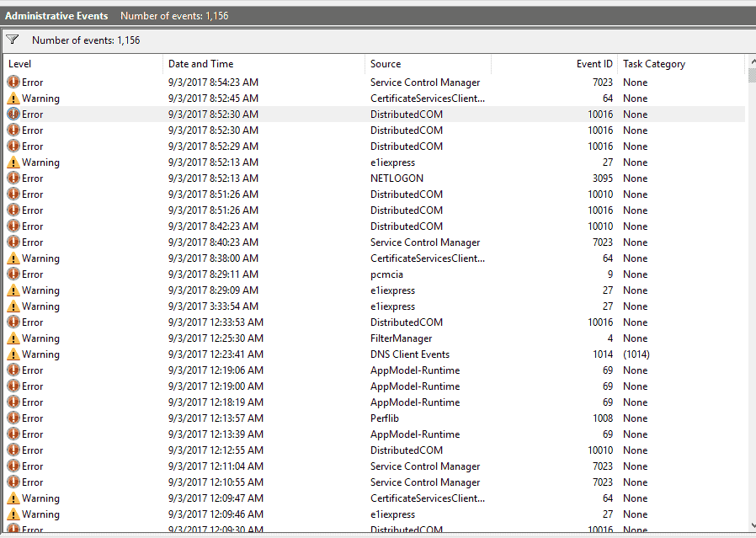Click the 9/3/2017 8:42:23 AM date cell
Image resolution: width=756 pixels, height=538 pixels.
pyautogui.click(x=213, y=226)
